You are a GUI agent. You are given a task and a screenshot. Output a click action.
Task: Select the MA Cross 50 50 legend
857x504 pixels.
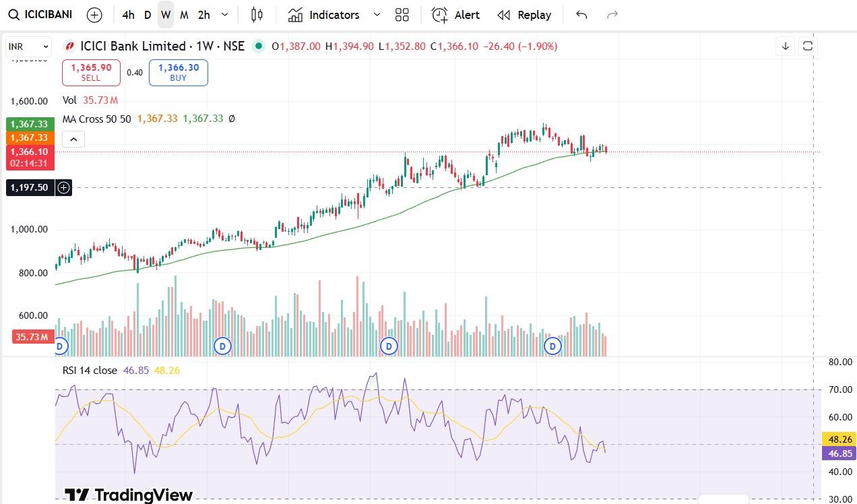point(96,119)
